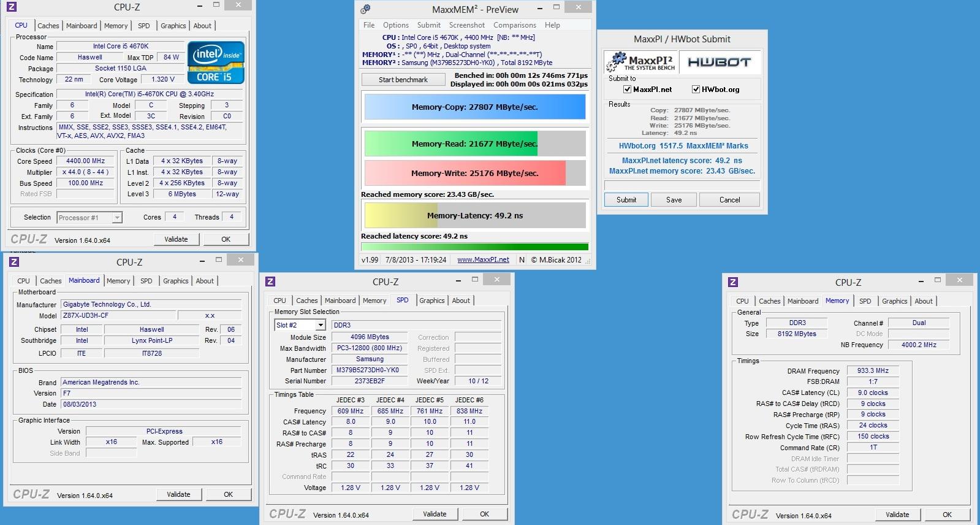Minimize the MaxxMEM² PreView window

pos(539,8)
